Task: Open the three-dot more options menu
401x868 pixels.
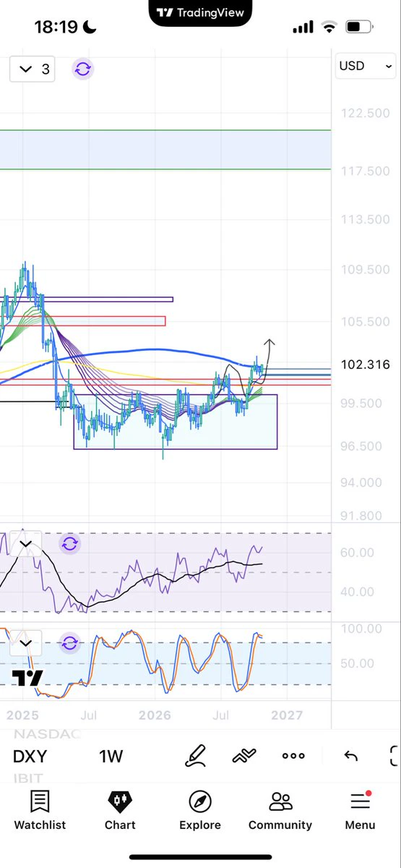Action: click(x=293, y=756)
